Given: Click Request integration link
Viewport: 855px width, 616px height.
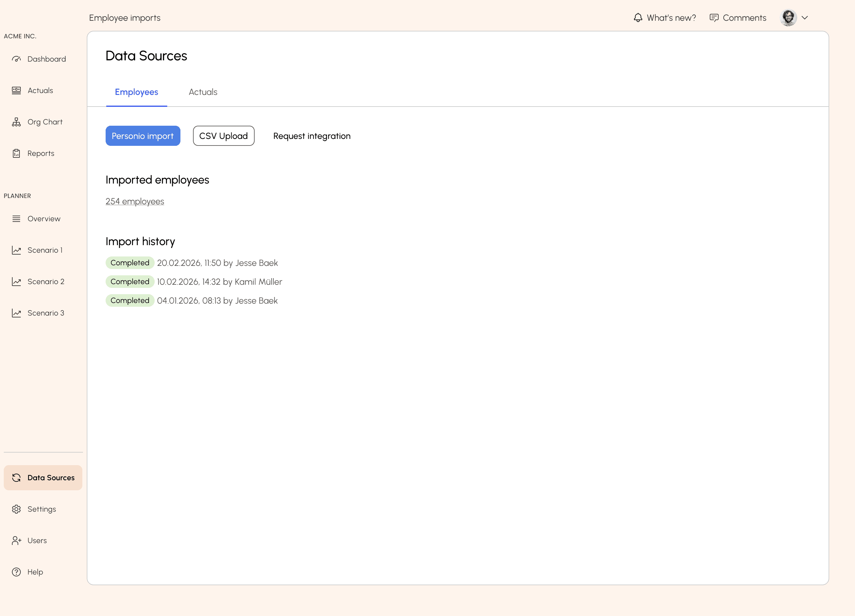Looking at the screenshot, I should point(312,136).
